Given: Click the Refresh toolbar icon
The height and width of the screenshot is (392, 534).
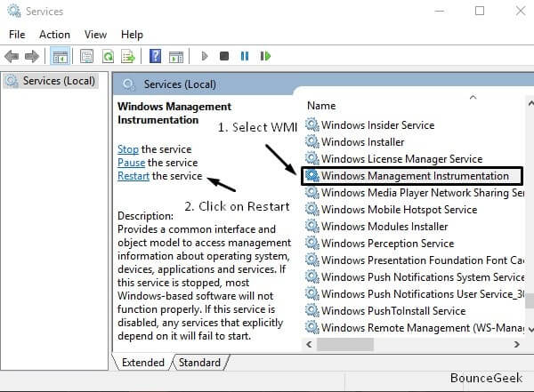Looking at the screenshot, I should coord(108,56).
